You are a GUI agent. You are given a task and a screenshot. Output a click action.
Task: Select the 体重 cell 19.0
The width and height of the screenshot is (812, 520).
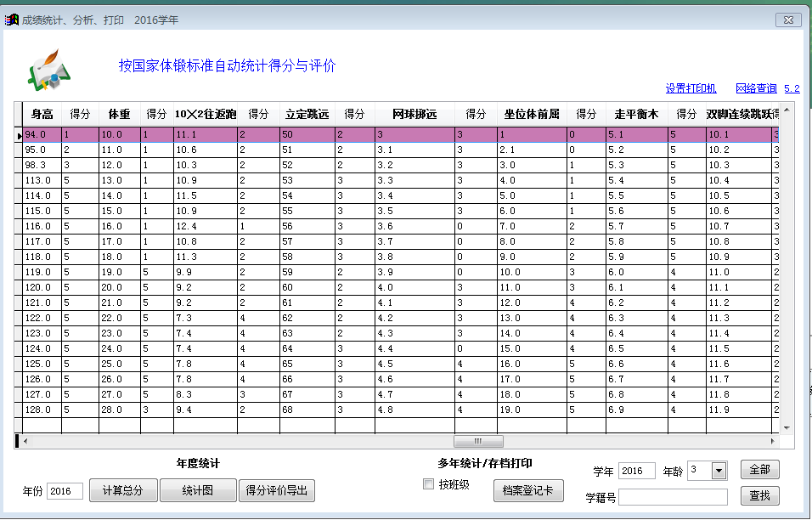(x=120, y=273)
